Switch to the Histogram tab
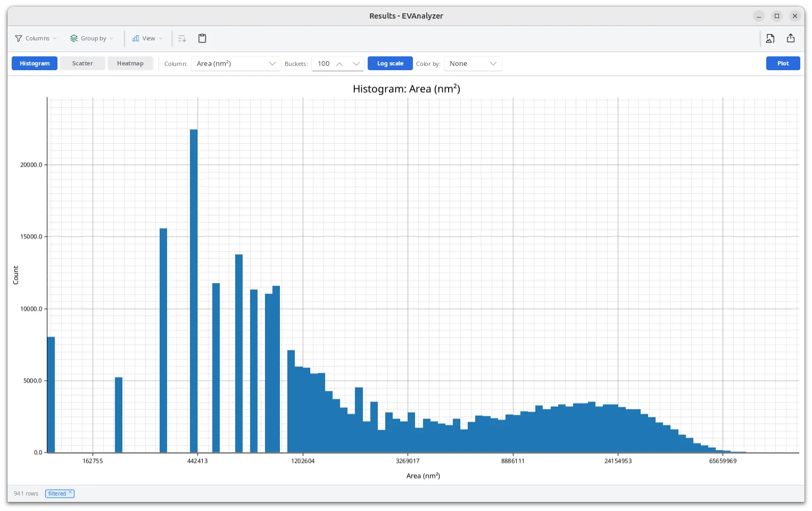The height and width of the screenshot is (511, 812). point(35,63)
